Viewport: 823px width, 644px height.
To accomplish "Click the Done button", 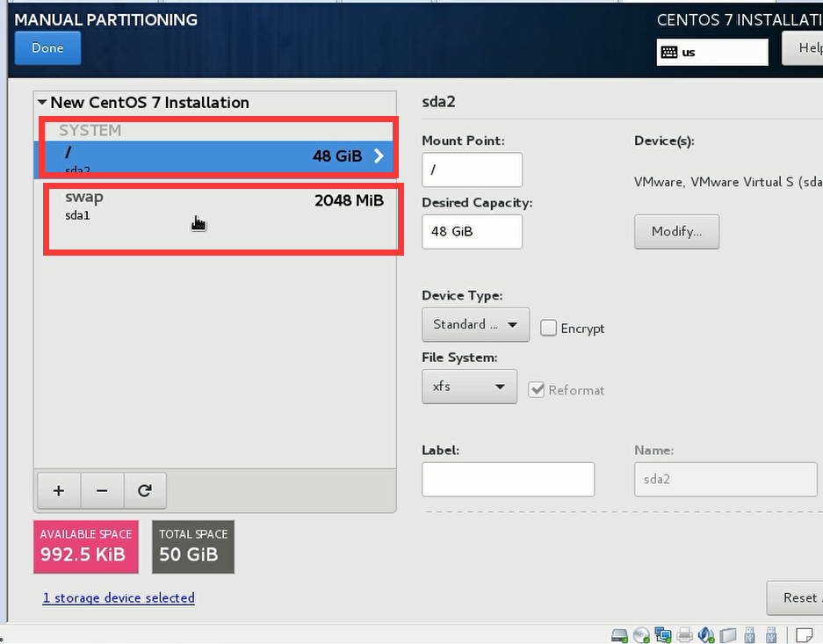I will (47, 48).
